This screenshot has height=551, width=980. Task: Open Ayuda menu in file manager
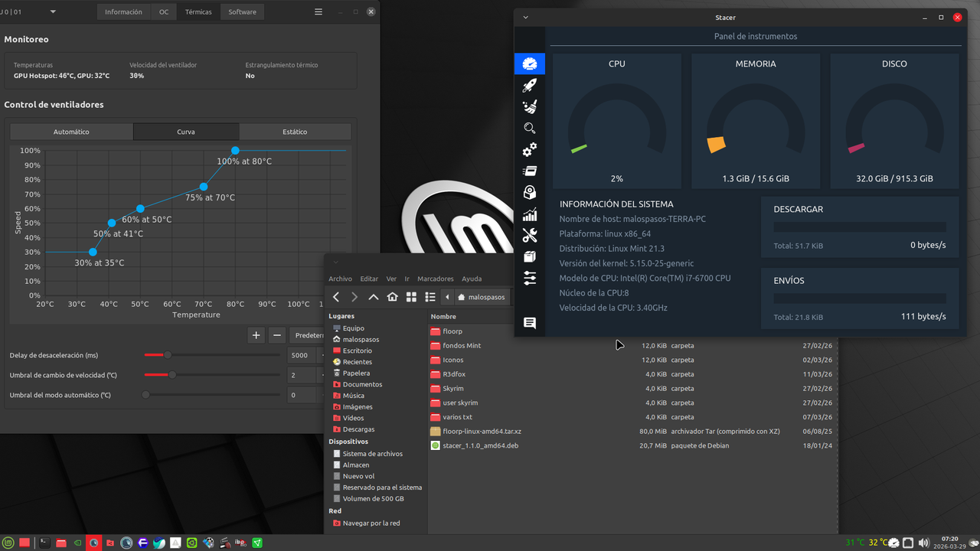(472, 279)
